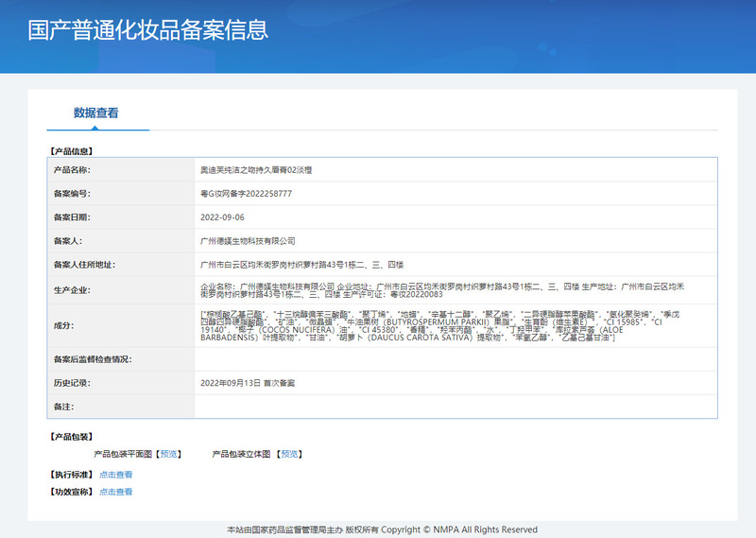Click the 产品信息 section heading
Image resolution: width=756 pixels, height=538 pixels.
click(x=71, y=150)
